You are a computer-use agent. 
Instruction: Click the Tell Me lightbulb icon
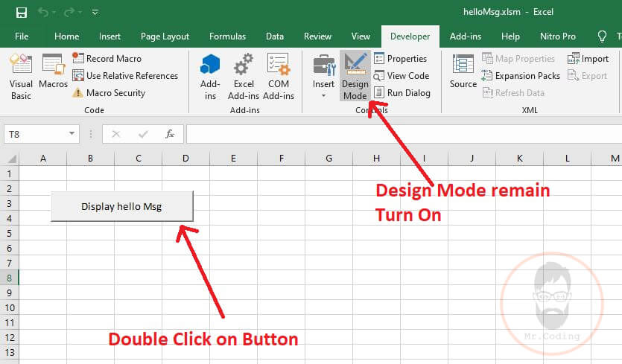point(602,36)
